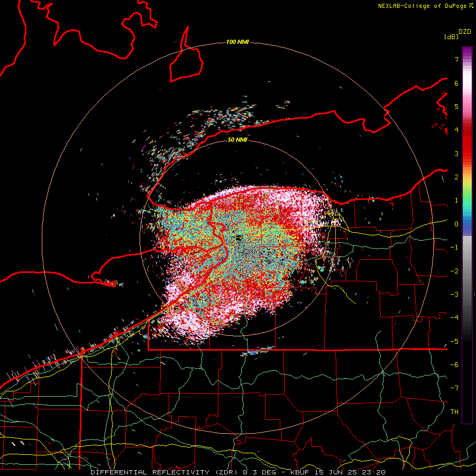Click the DZD legend title
This screenshot has width=476, height=476.
pyautogui.click(x=465, y=32)
